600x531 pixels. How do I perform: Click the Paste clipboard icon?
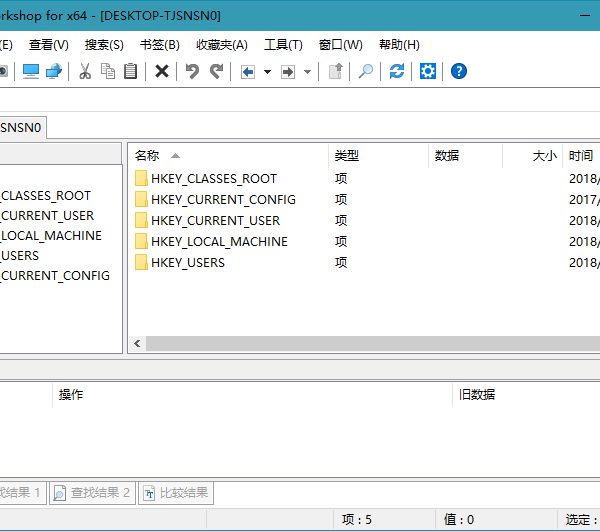click(130, 71)
